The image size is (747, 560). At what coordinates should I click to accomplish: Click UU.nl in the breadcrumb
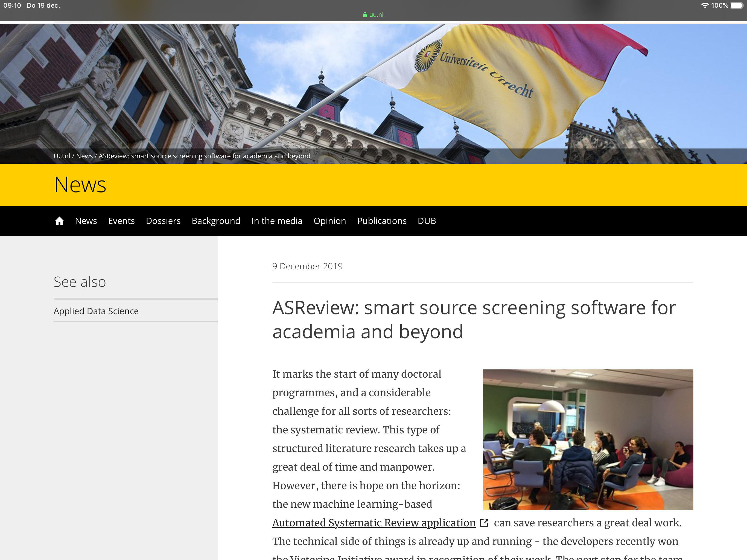(x=62, y=156)
